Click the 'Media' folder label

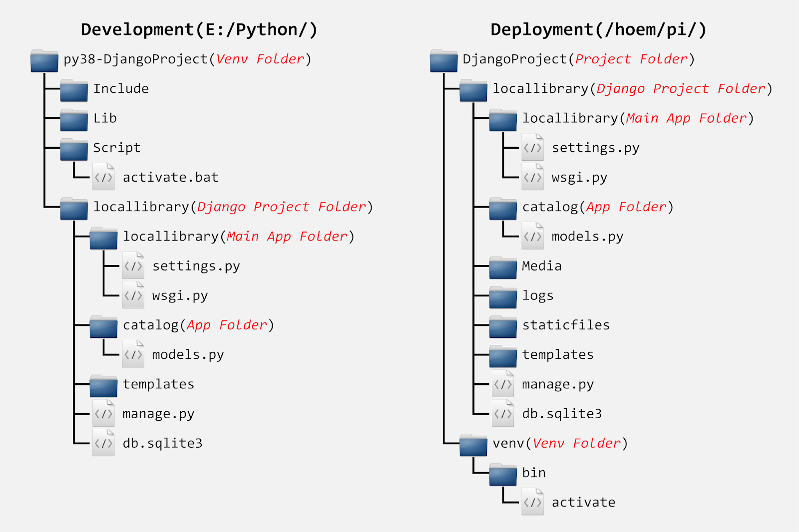[542, 266]
